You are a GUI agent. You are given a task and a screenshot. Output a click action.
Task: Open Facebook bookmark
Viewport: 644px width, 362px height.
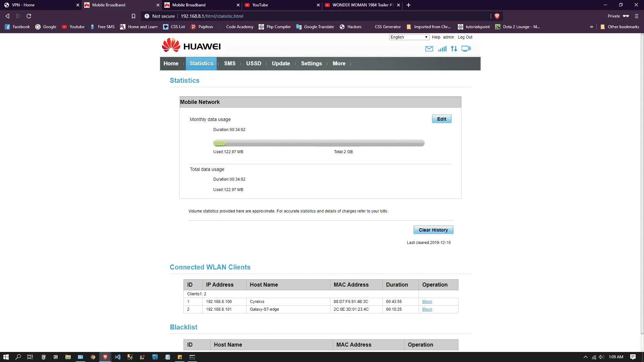[x=17, y=27]
